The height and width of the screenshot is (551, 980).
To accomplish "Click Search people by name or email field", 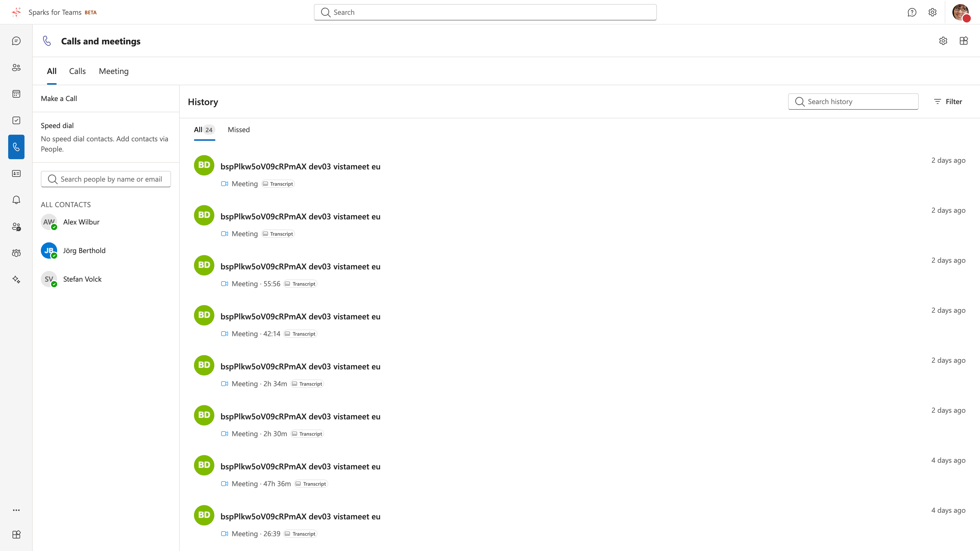I will 106,179.
